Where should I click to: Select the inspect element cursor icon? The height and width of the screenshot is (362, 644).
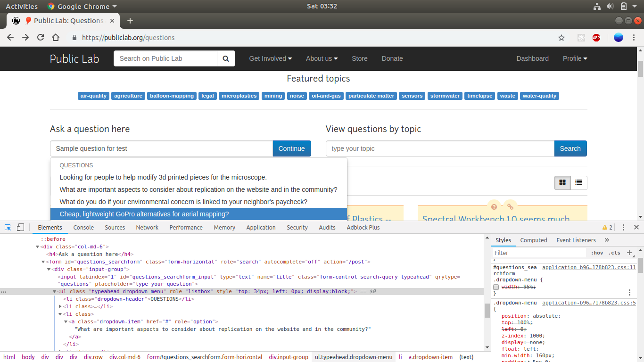pos(8,227)
